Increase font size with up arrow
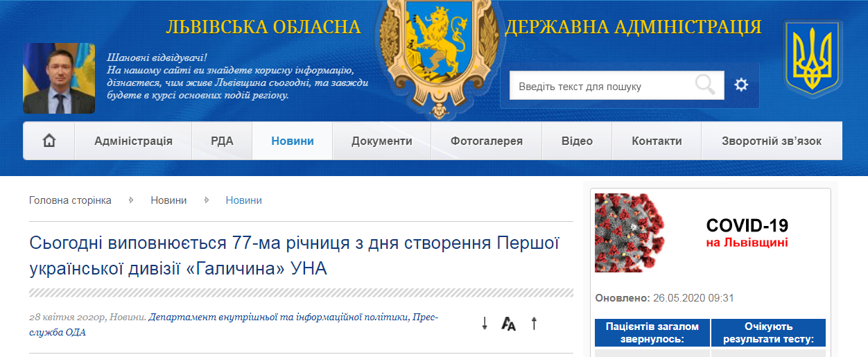 point(534,323)
